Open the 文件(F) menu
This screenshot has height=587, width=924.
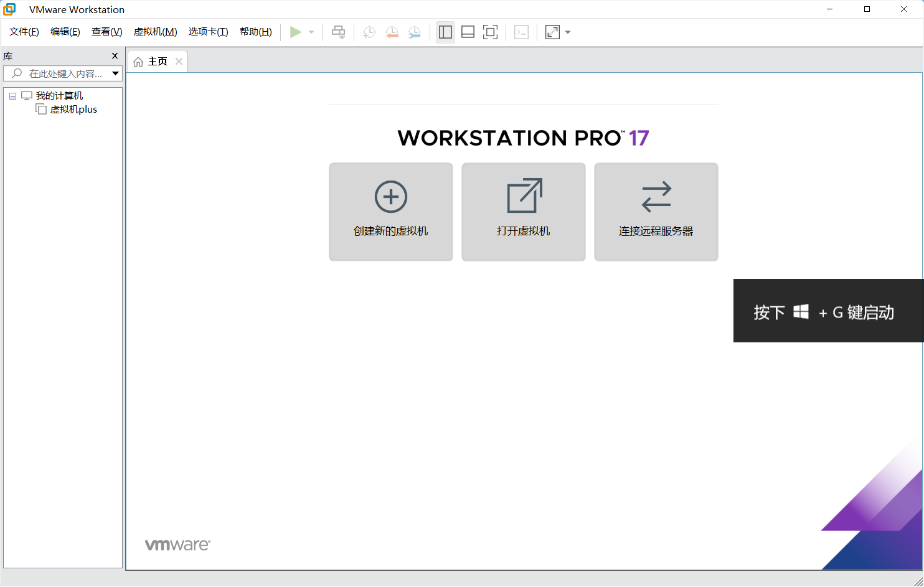click(x=24, y=32)
